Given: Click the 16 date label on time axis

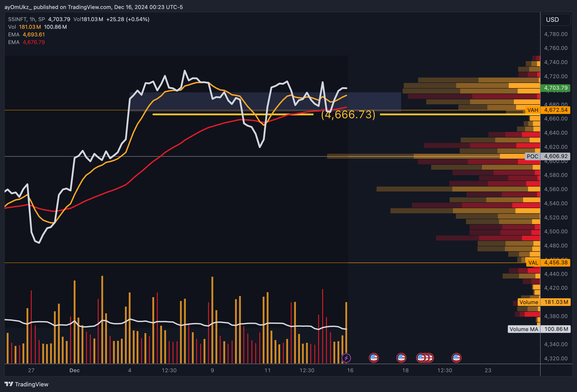Looking at the screenshot, I should 350,370.
